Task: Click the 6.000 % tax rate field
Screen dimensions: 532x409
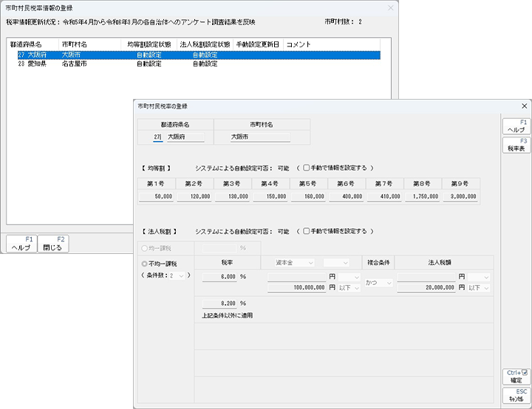Action: (x=218, y=276)
